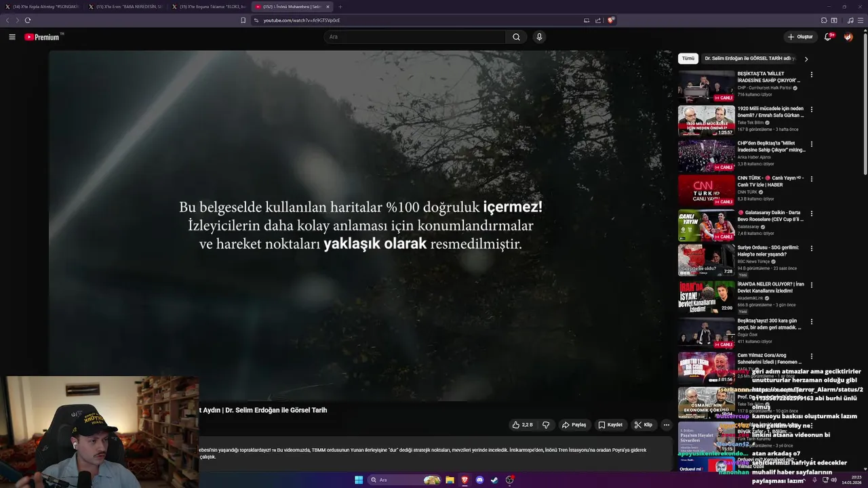Open Windows Start menu
868x488 pixels.
(x=359, y=480)
